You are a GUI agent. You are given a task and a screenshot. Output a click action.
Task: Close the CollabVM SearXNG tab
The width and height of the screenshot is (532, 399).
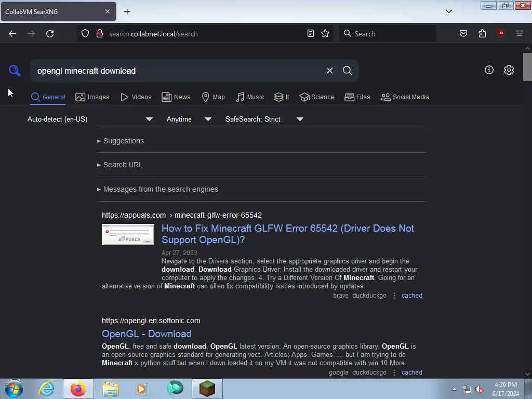pyautogui.click(x=107, y=11)
